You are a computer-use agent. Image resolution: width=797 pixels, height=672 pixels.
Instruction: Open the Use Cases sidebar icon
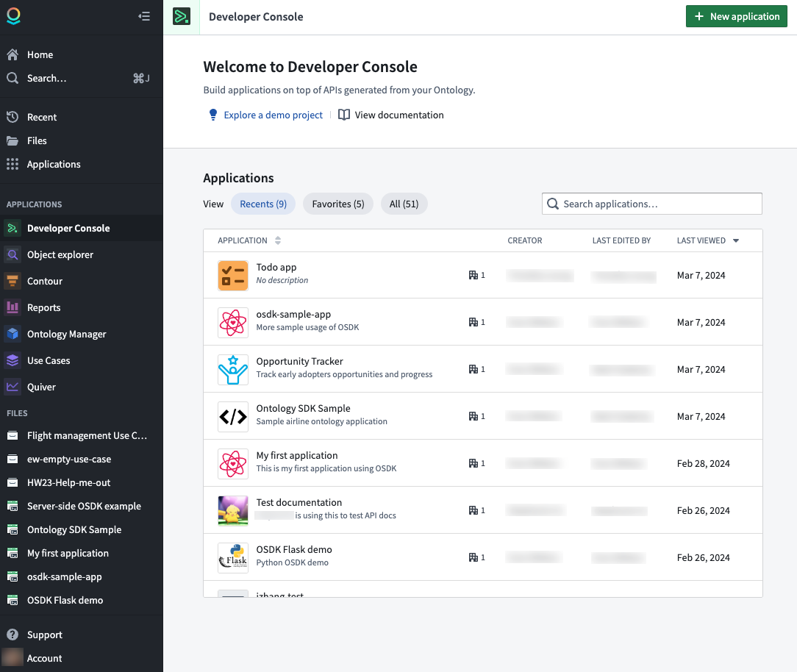[12, 360]
